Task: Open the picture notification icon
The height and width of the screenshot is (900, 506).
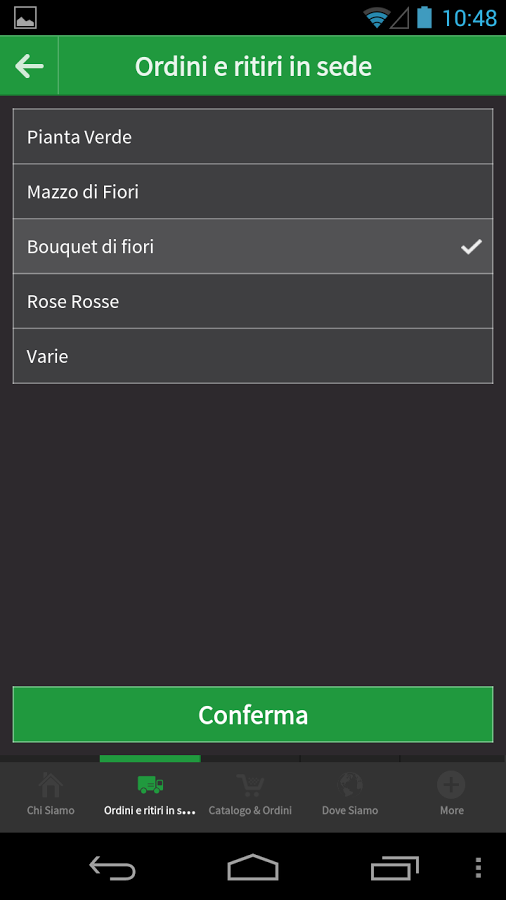Action: click(x=25, y=18)
